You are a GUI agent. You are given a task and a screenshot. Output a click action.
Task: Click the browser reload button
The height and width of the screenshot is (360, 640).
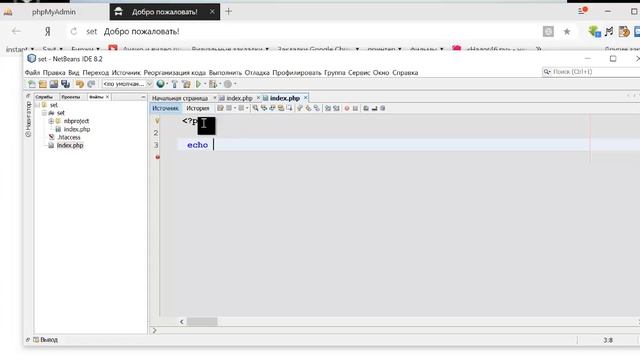(74, 31)
